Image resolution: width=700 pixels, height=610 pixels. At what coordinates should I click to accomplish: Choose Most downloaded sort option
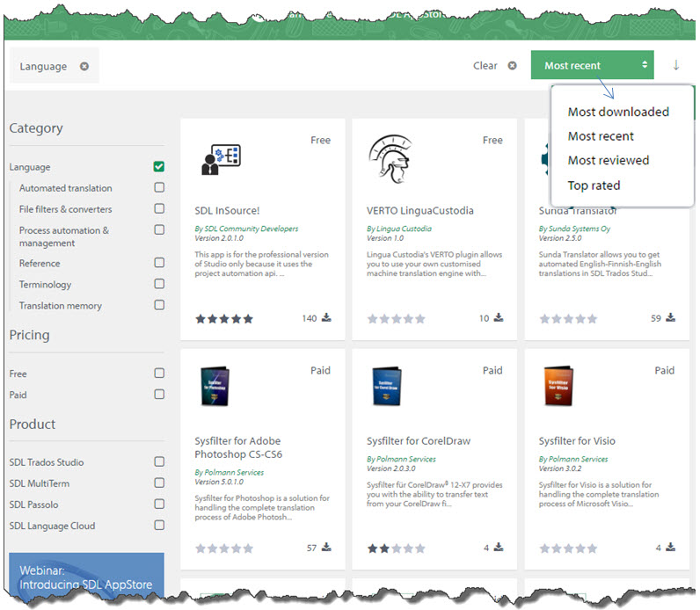pyautogui.click(x=618, y=112)
